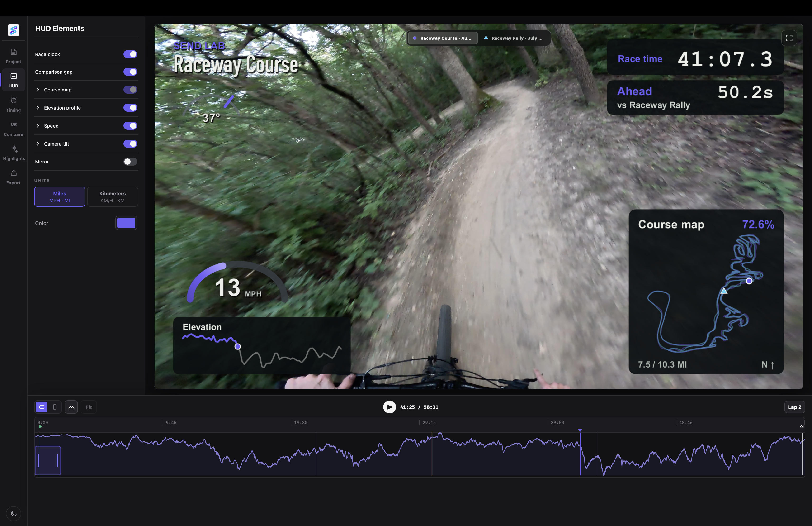Turn off the Speed toggle

(130, 126)
